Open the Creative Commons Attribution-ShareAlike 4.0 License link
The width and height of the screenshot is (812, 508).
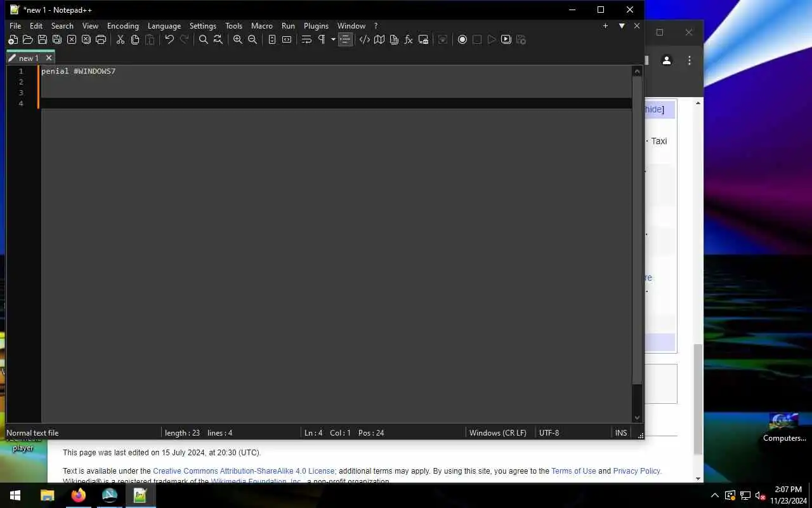244,471
